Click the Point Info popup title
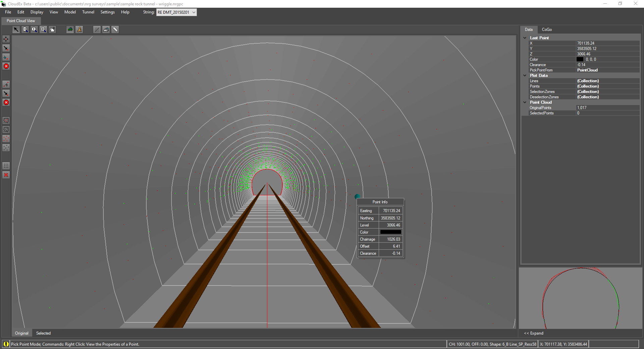The image size is (644, 349). [x=380, y=202]
